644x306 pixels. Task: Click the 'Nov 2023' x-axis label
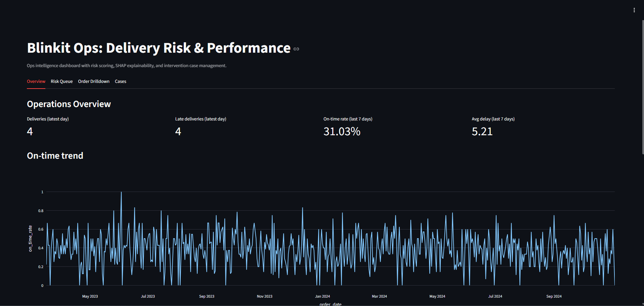pyautogui.click(x=265, y=296)
